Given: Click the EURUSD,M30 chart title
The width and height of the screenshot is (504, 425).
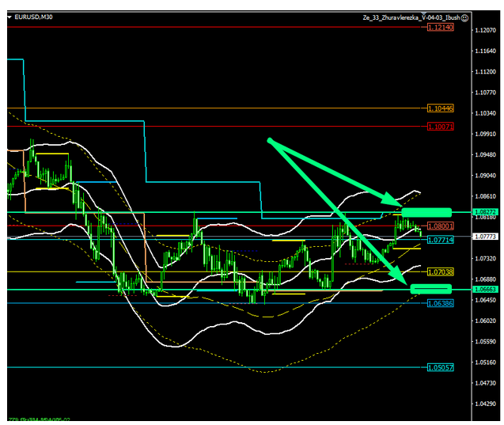Looking at the screenshot, I should [32, 16].
